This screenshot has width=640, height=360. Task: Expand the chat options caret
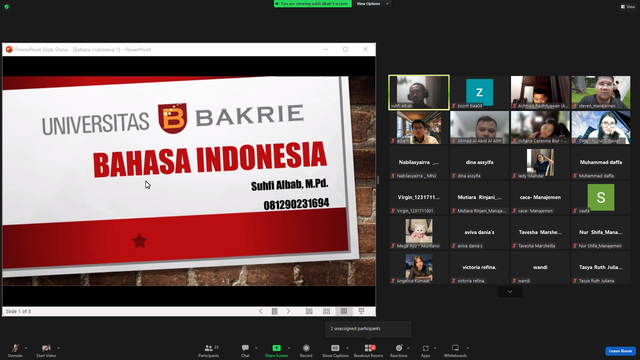pos(256,348)
